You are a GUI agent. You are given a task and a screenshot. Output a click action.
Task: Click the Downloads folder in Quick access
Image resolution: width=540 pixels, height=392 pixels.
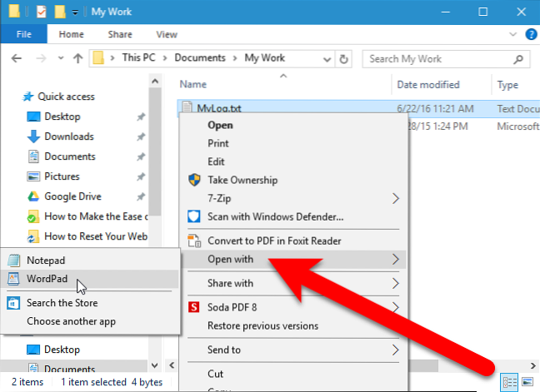(x=68, y=136)
